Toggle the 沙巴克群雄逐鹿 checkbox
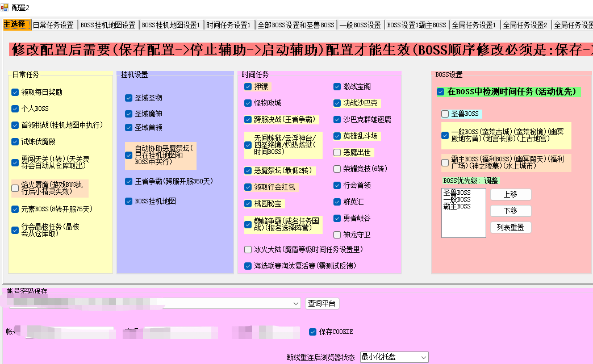593x364 pixels. click(x=337, y=119)
